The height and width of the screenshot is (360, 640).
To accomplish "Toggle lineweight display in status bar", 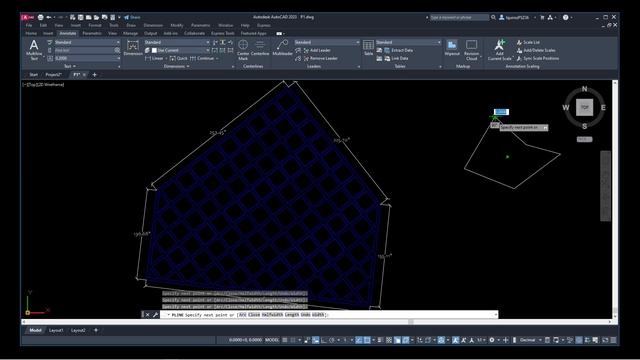I will [380, 340].
